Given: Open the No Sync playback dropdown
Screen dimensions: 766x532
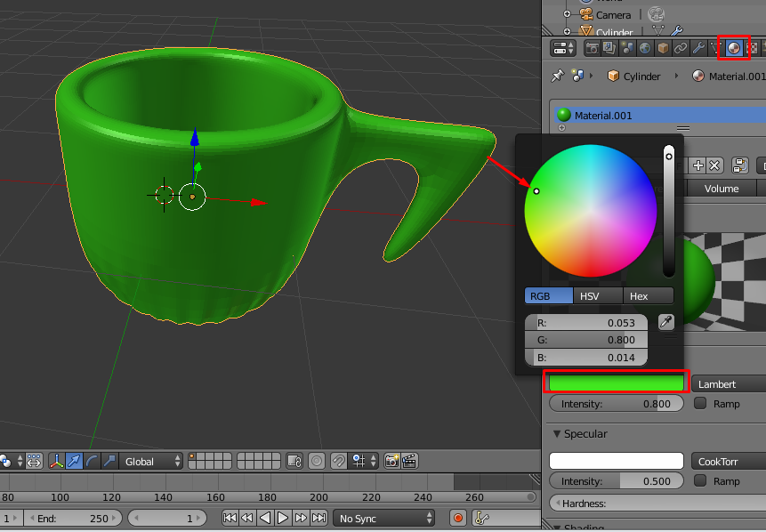Looking at the screenshot, I should [x=384, y=518].
